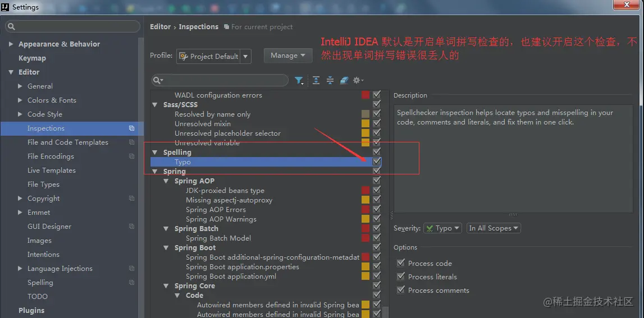Select Intentions in the sidebar

[43, 255]
